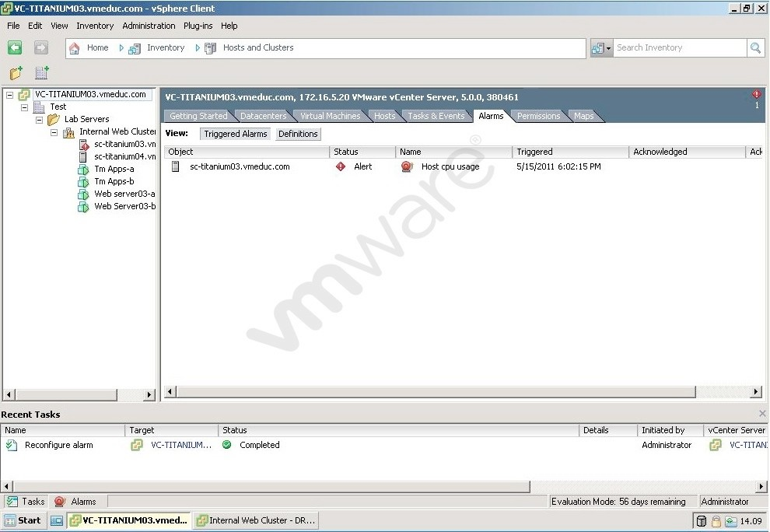Click the show desktop quick launch icon
The image size is (770, 532).
pos(57,520)
